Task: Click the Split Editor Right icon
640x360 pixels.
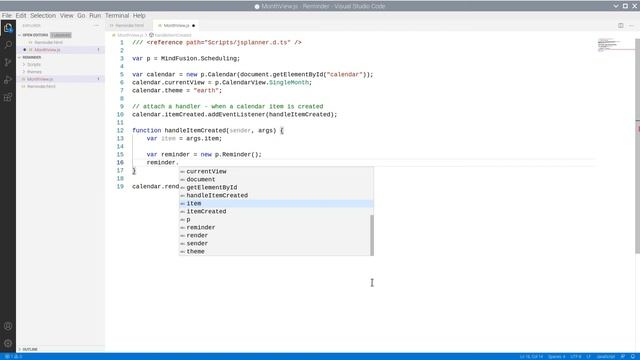Action: pyautogui.click(x=620, y=25)
